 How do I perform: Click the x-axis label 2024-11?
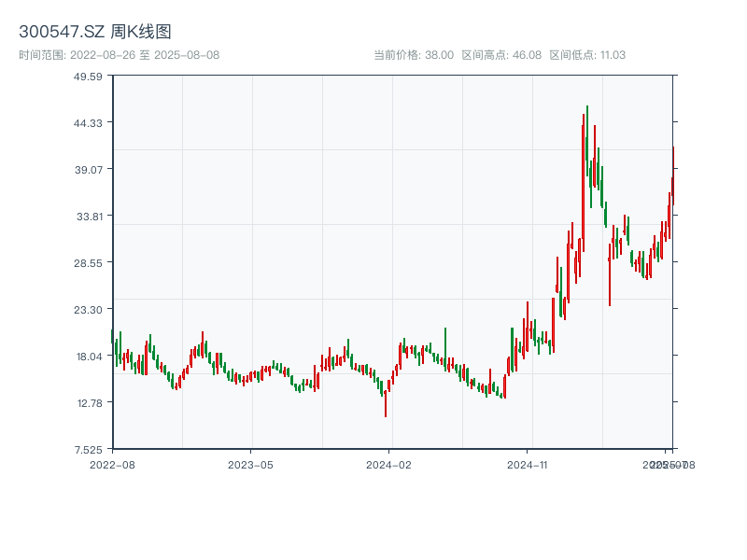pos(527,465)
